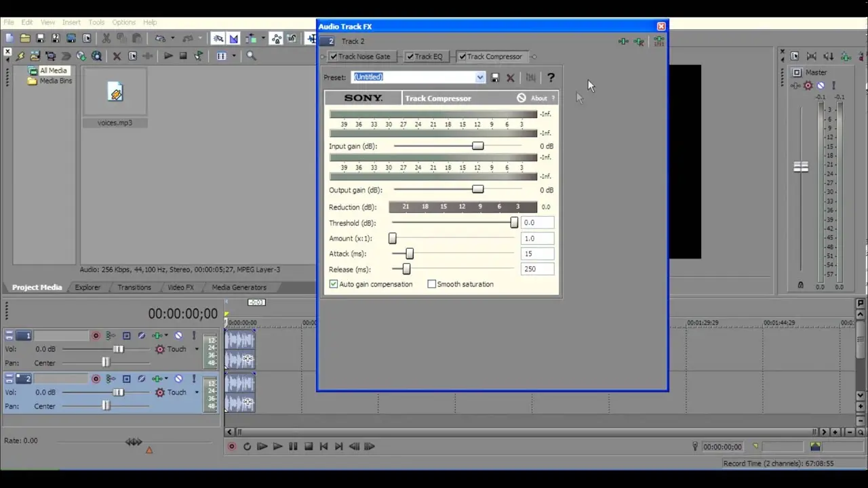Open Auto Ripple mode dropdown arrow
This screenshot has height=488, width=868.
tap(262, 39)
